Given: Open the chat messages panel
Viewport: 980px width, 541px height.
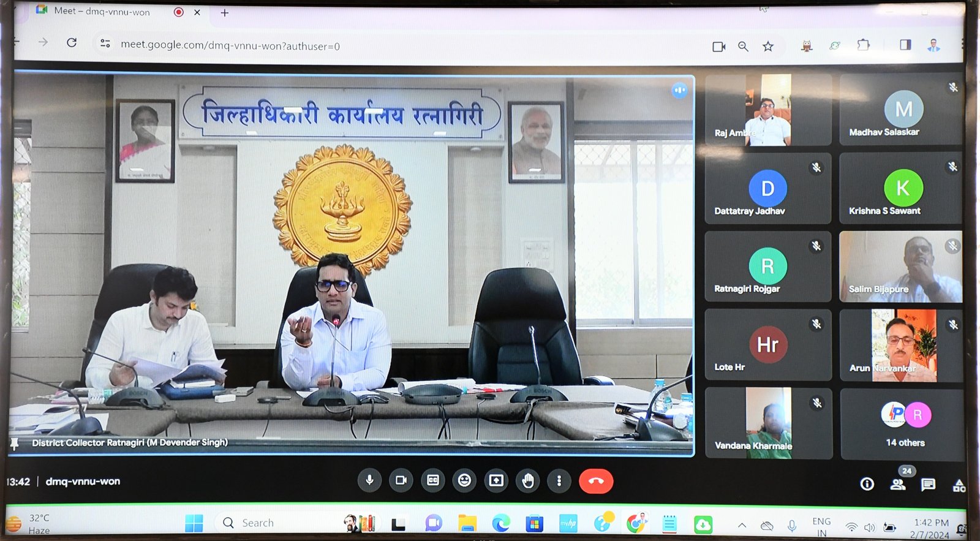Looking at the screenshot, I should 928,485.
